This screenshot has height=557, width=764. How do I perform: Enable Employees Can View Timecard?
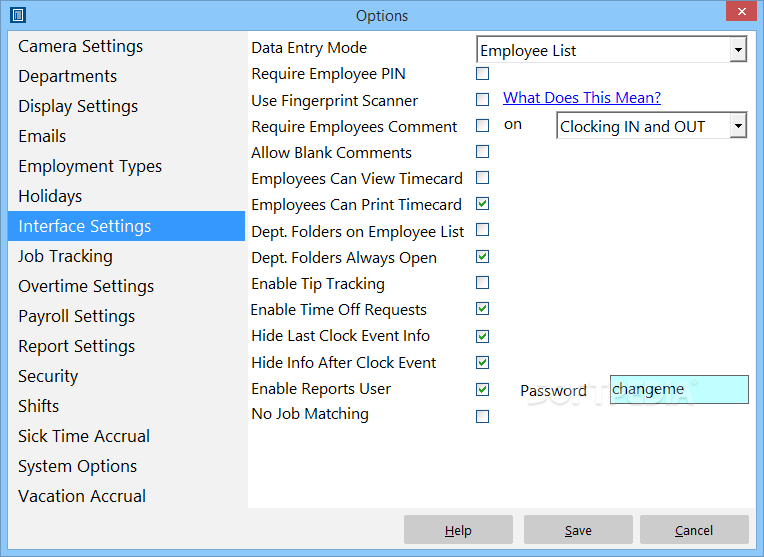(x=482, y=177)
